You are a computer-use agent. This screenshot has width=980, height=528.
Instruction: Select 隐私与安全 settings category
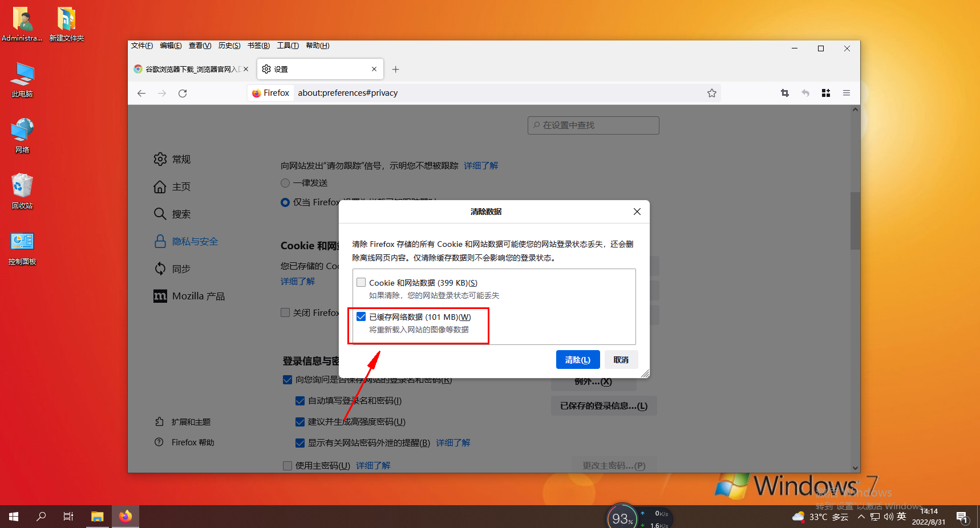pyautogui.click(x=186, y=241)
